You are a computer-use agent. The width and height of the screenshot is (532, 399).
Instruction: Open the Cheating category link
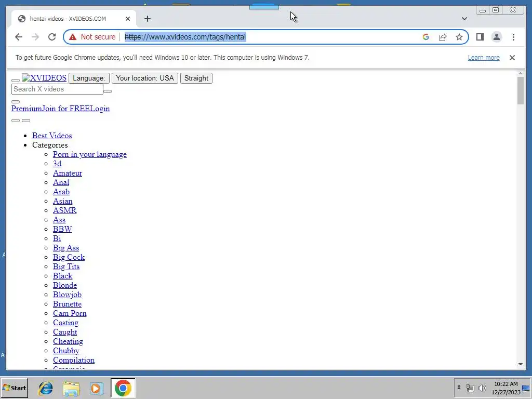[68, 341]
